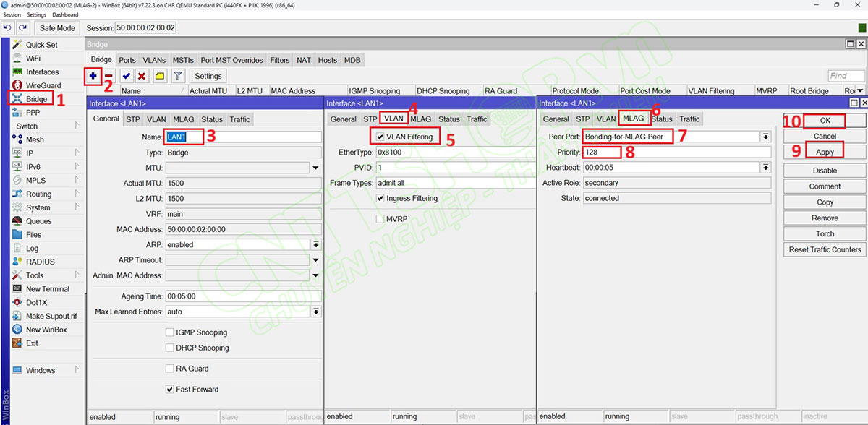
Task: Open the Heartbeat dropdown arrow
Action: coord(765,167)
